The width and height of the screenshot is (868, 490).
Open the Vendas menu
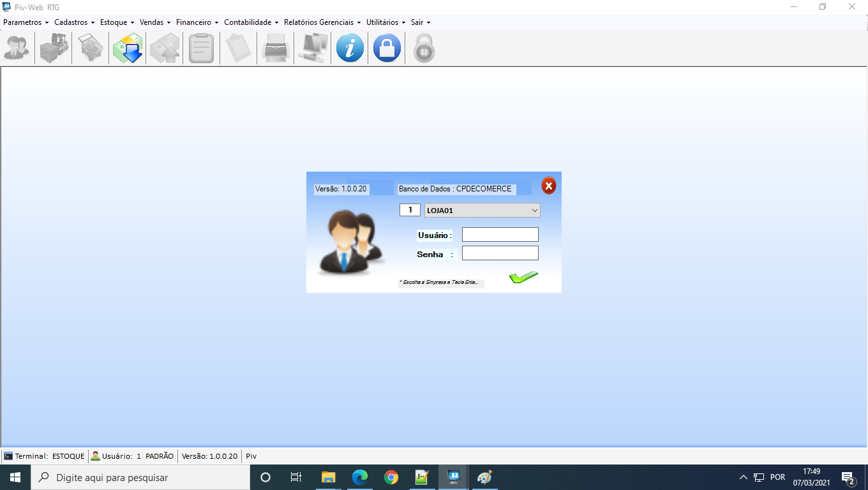pos(155,22)
